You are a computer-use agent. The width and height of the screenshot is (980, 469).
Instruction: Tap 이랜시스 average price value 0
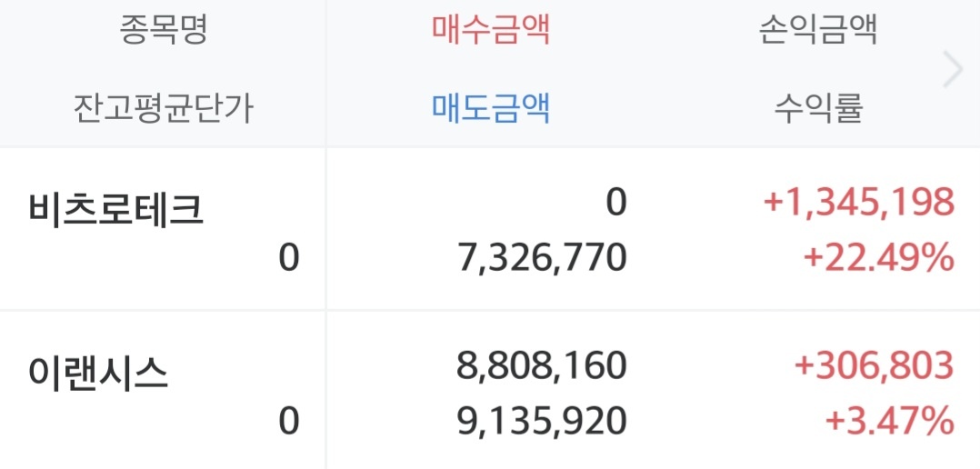click(289, 420)
